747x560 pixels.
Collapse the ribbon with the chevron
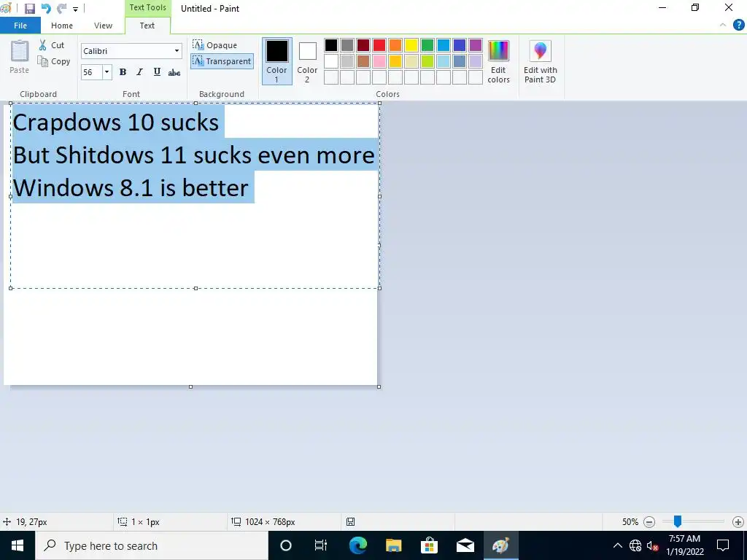(x=723, y=25)
